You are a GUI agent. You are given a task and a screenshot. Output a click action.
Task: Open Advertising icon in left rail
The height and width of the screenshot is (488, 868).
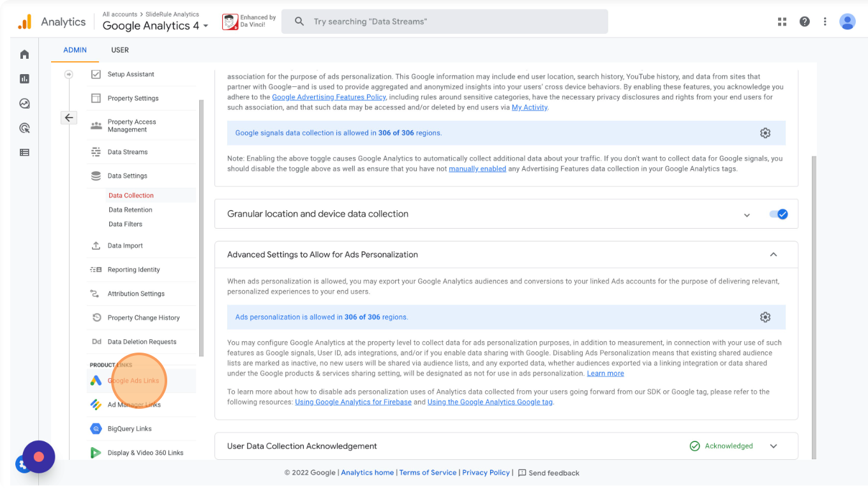tap(24, 128)
